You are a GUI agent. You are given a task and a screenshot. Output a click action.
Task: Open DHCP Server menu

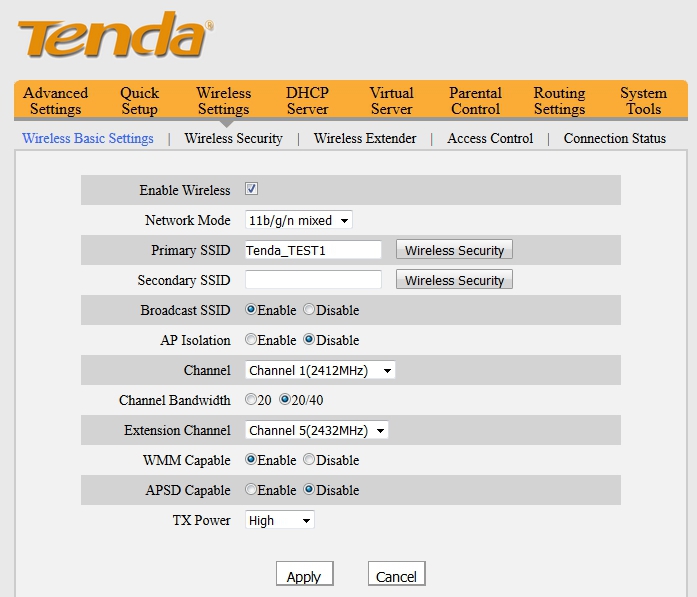tap(308, 101)
